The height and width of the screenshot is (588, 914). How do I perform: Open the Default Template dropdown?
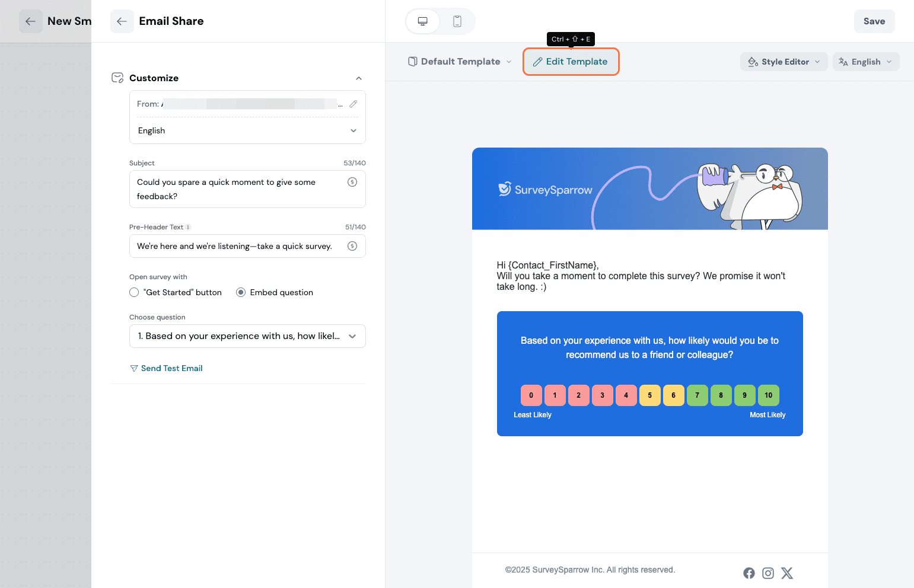[460, 62]
